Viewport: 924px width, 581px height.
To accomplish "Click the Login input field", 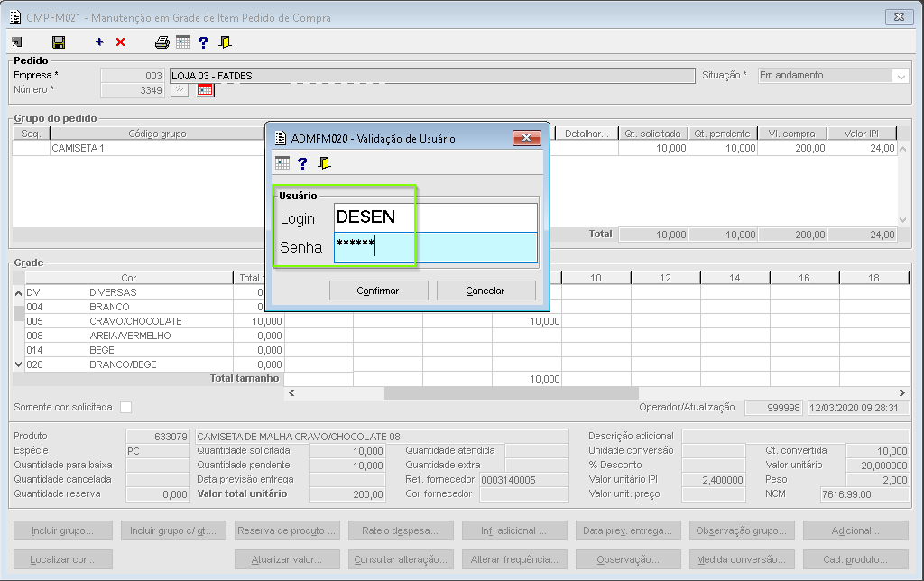I will point(435,217).
